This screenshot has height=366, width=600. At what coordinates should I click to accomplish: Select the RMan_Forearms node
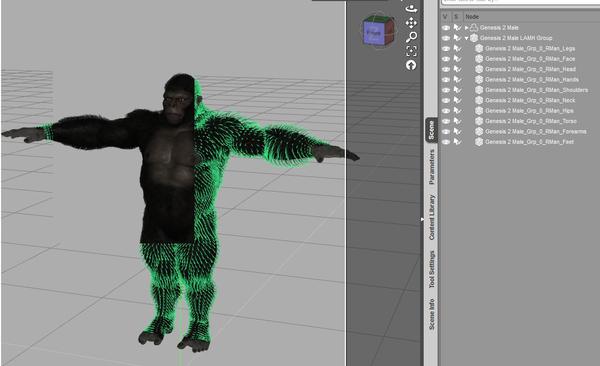536,131
